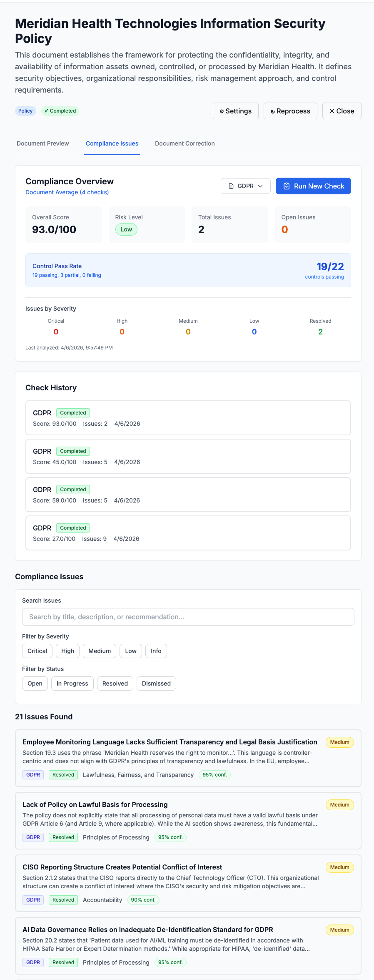The height and width of the screenshot is (980, 374).
Task: Toggle the Medium severity filter
Action: pos(100,651)
